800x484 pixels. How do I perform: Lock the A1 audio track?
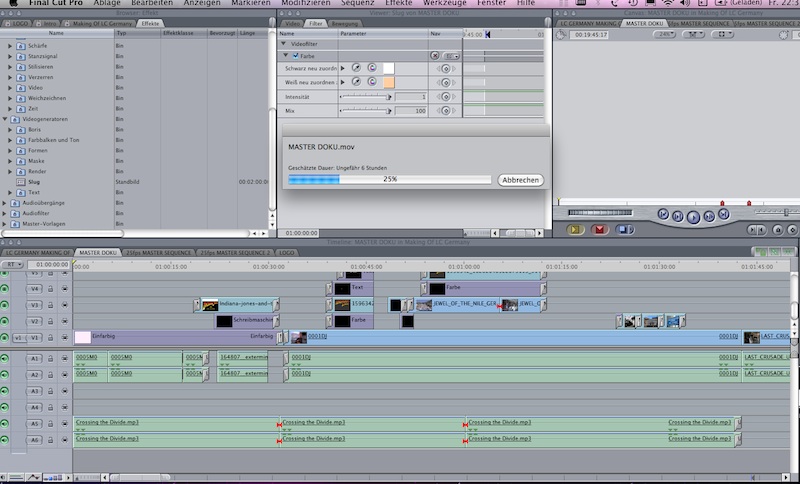[50, 357]
